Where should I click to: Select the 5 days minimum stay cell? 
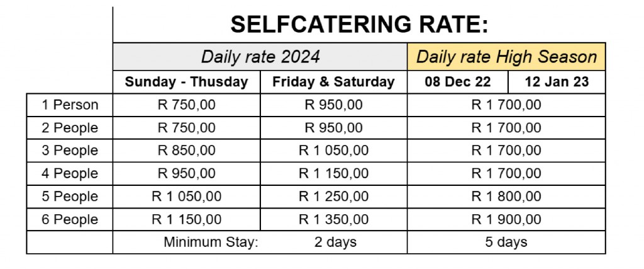[x=506, y=242]
